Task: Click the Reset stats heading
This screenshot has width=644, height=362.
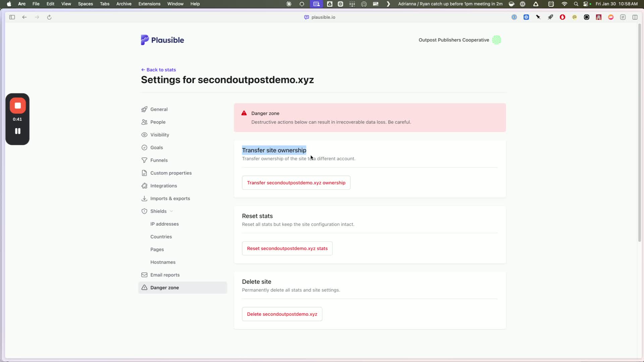Action: tap(257, 216)
